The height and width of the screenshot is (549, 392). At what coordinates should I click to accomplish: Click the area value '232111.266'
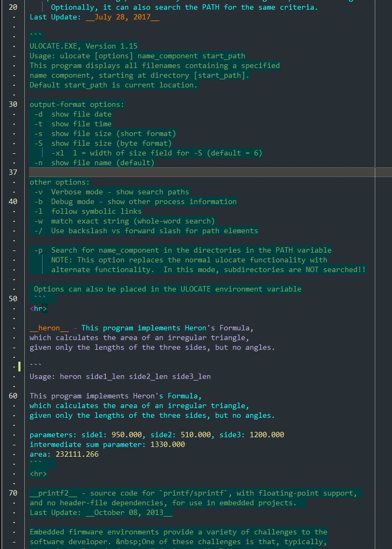pyautogui.click(x=77, y=454)
